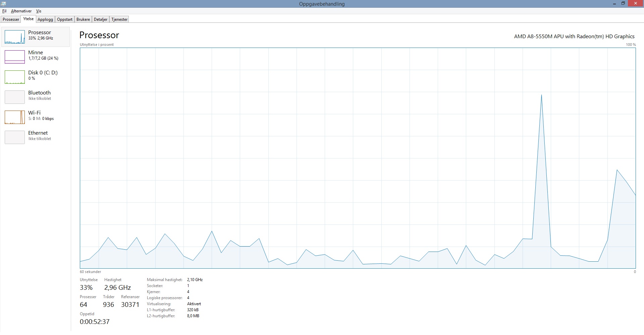Select Disk 0 (C: D:) entry
The height and width of the screenshot is (335, 644).
click(x=36, y=77)
